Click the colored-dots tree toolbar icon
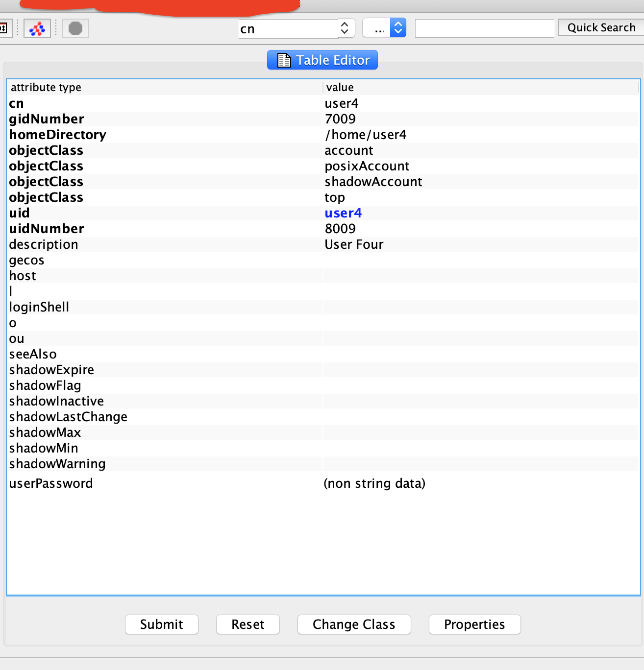Image resolution: width=644 pixels, height=670 pixels. click(x=37, y=29)
